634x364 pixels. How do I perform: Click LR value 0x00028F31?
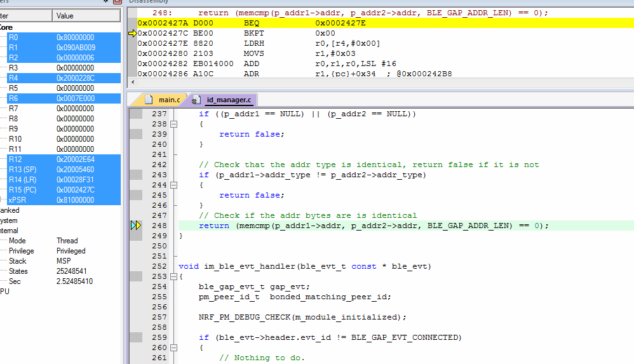(x=75, y=180)
